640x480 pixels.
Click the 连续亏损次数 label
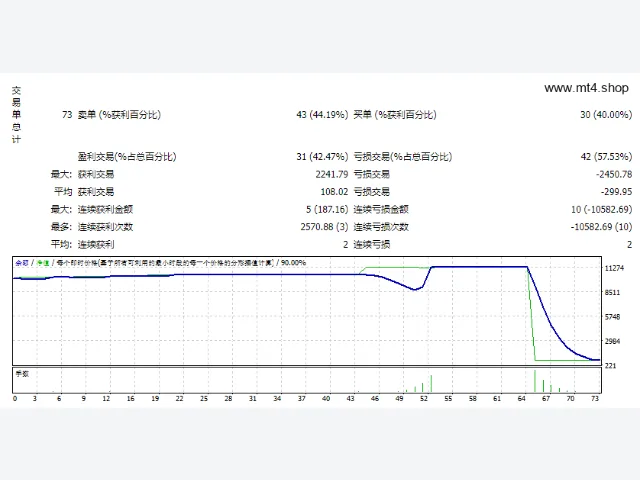coord(381,227)
